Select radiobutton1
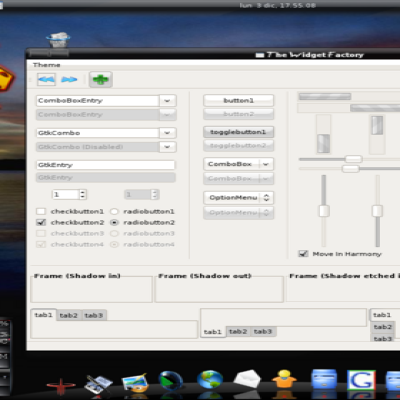The height and width of the screenshot is (400, 400). pos(114,211)
